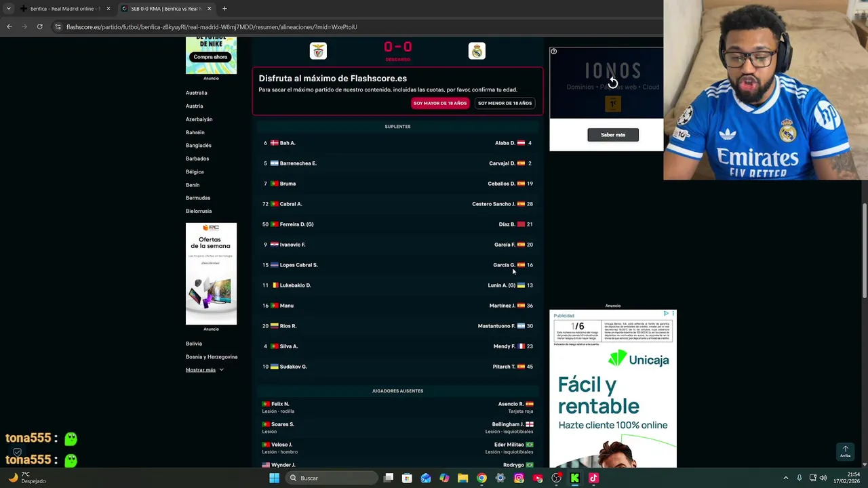
Task: Open Bermudas in country list
Action: coord(198,198)
